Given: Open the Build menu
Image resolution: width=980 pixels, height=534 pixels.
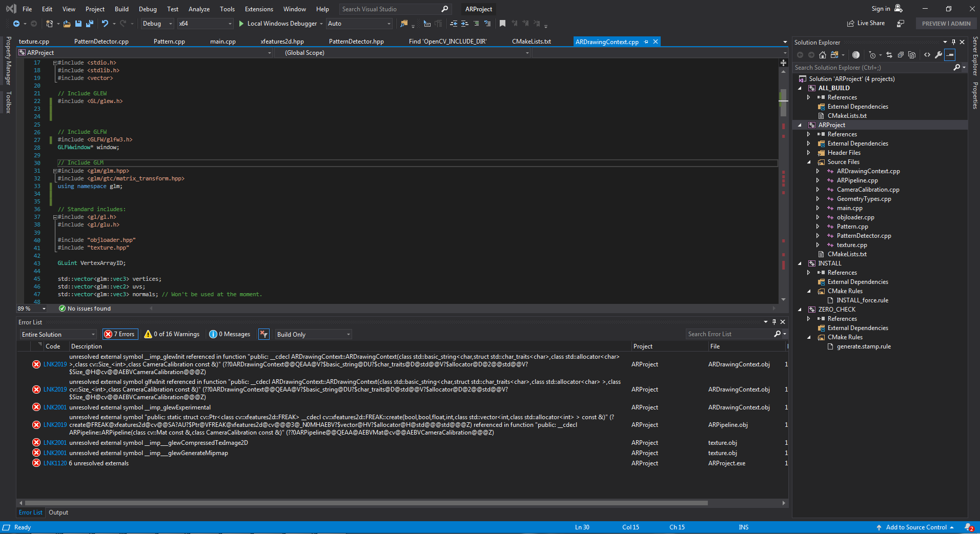Looking at the screenshot, I should pyautogui.click(x=121, y=9).
